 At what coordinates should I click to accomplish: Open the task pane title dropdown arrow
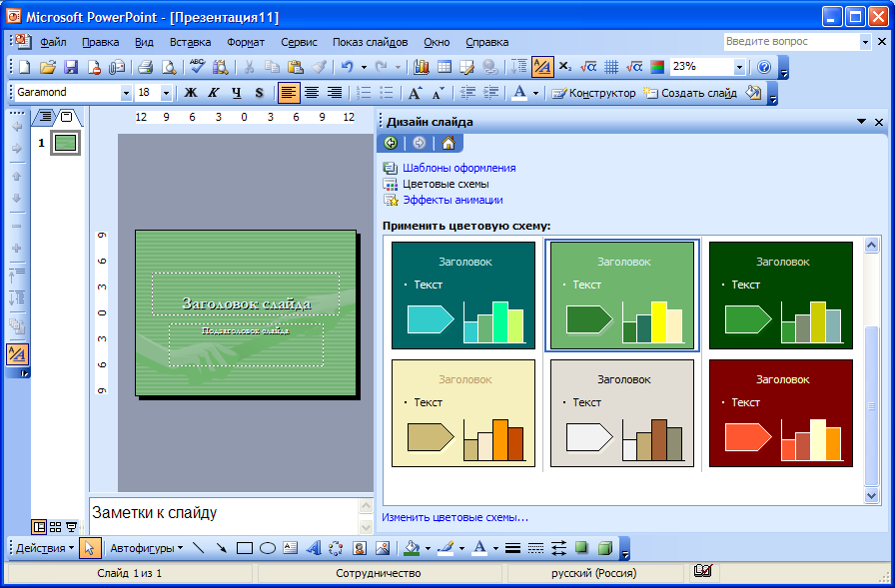click(x=861, y=122)
